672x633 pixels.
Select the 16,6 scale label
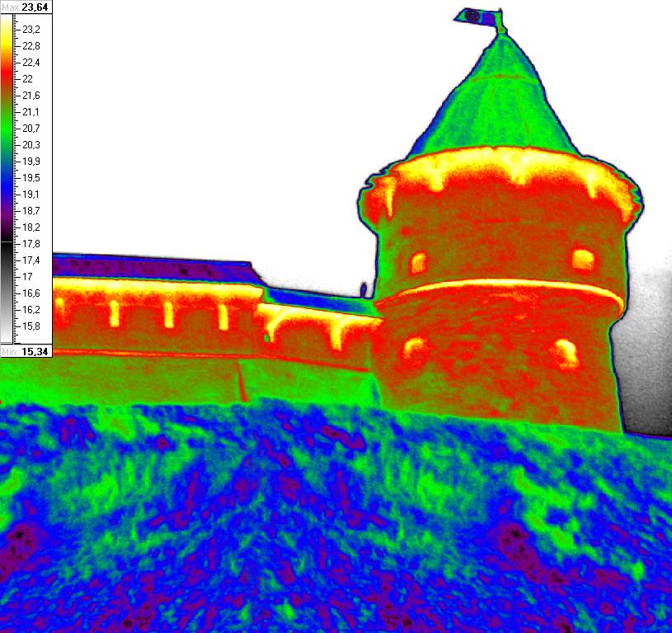click(x=31, y=293)
